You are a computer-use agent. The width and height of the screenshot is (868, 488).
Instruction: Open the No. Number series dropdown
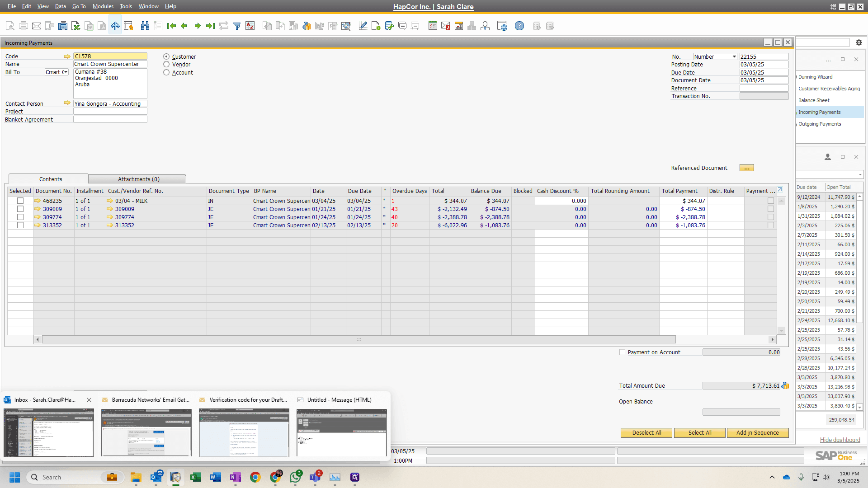(x=734, y=56)
